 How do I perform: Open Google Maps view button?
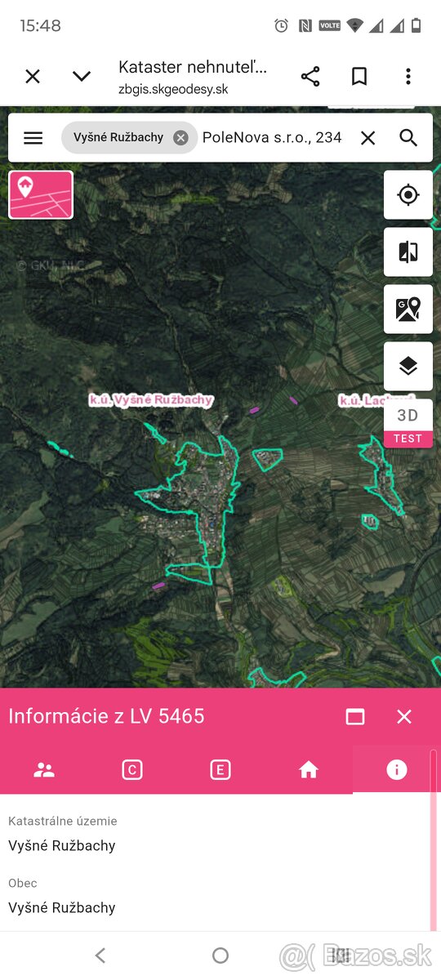(408, 309)
